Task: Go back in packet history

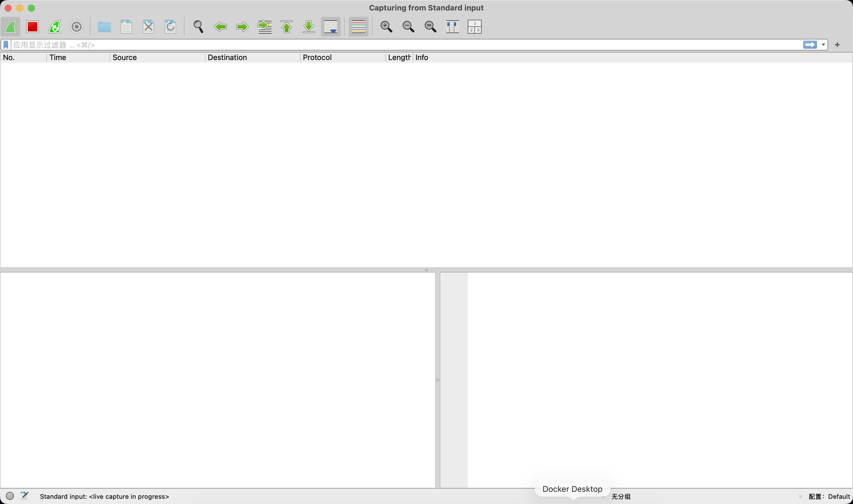Action: click(x=221, y=26)
